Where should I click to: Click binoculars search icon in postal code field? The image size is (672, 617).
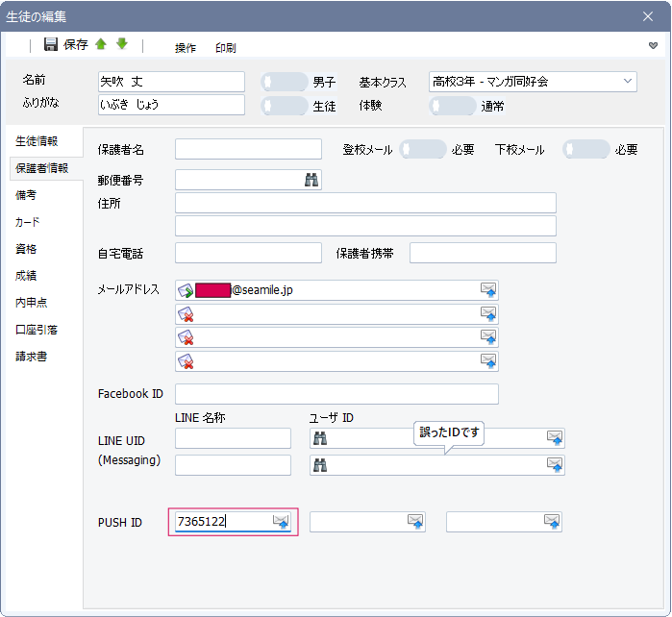coord(311,180)
